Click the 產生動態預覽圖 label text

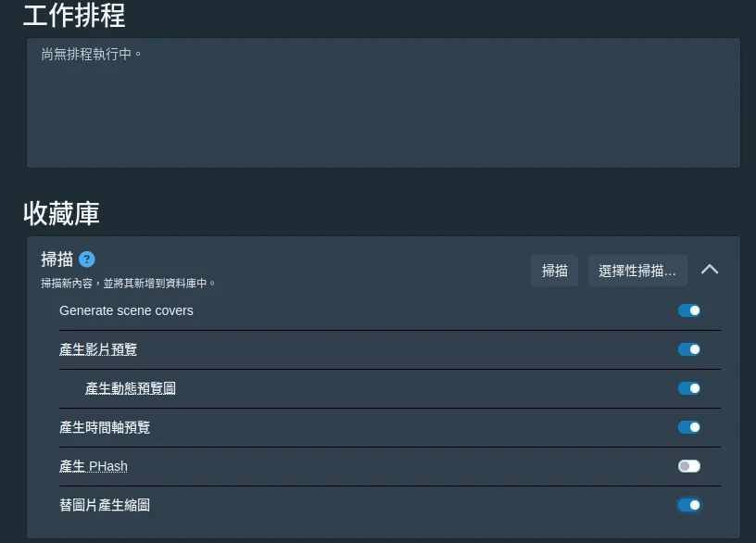click(131, 388)
